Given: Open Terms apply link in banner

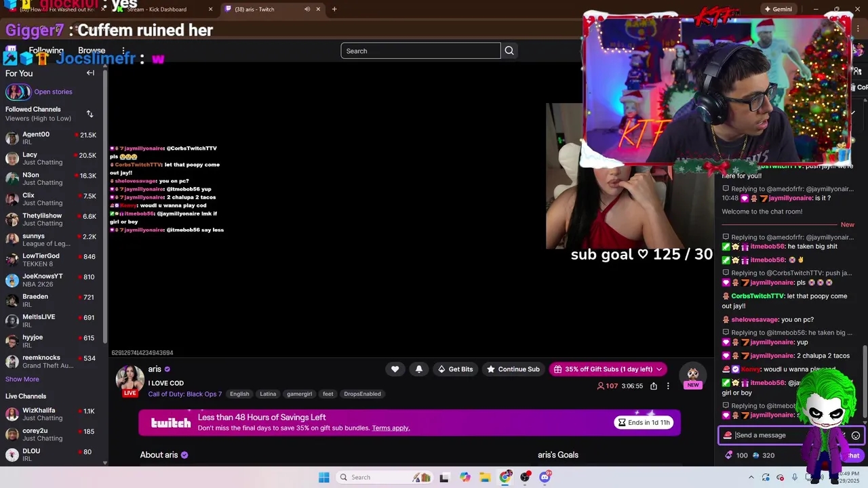Looking at the screenshot, I should (x=391, y=428).
